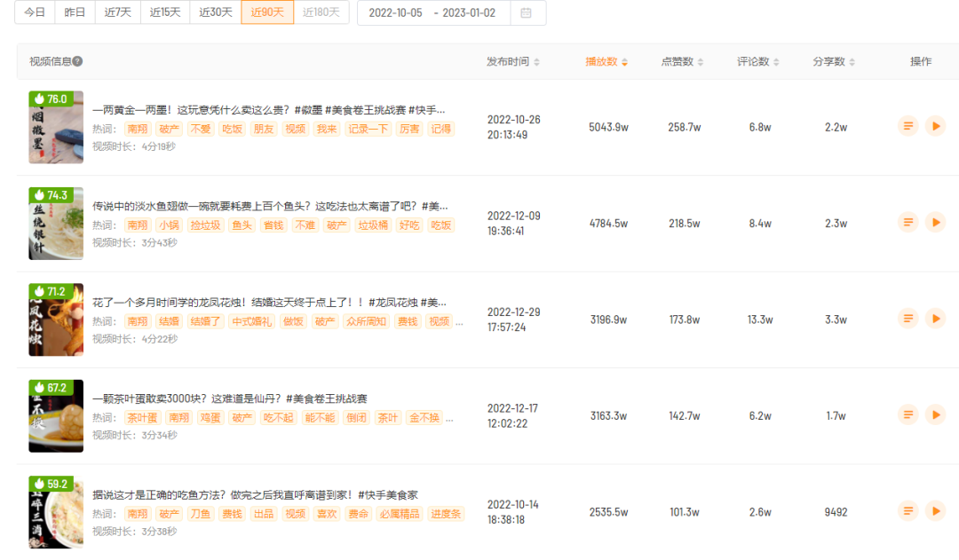Select the 昨日 time range tab
This screenshot has width=959, height=560.
(75, 12)
